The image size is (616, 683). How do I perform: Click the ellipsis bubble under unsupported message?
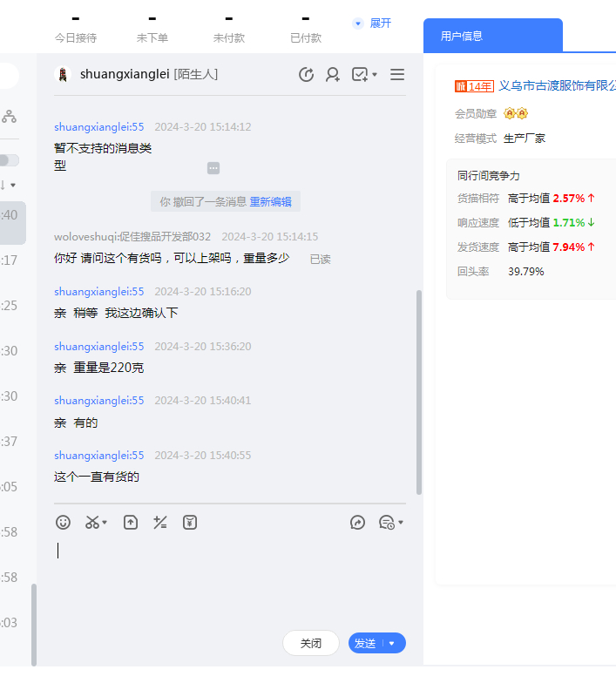coord(213,168)
